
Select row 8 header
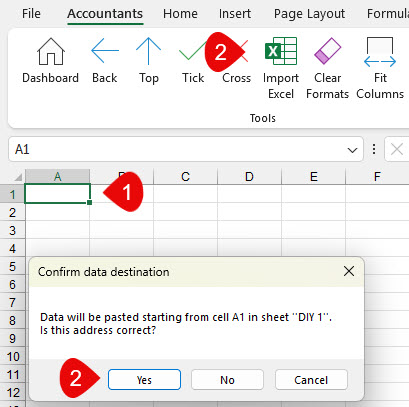pyautogui.click(x=12, y=320)
